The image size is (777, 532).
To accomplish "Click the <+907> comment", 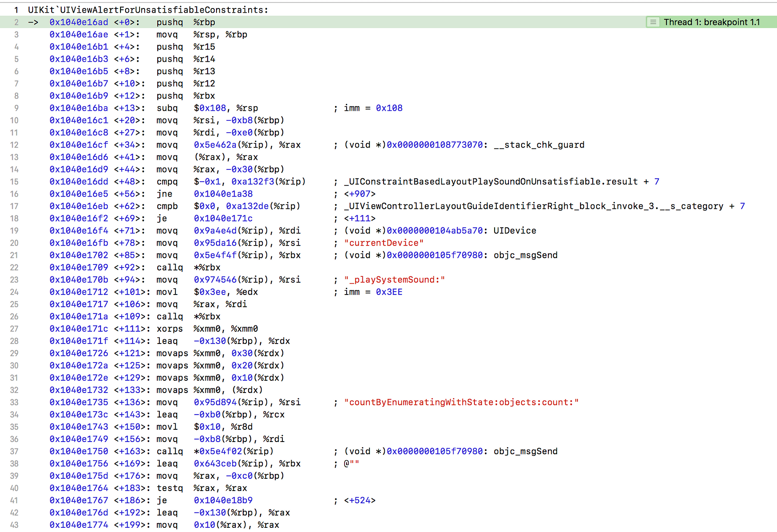I will click(360, 194).
